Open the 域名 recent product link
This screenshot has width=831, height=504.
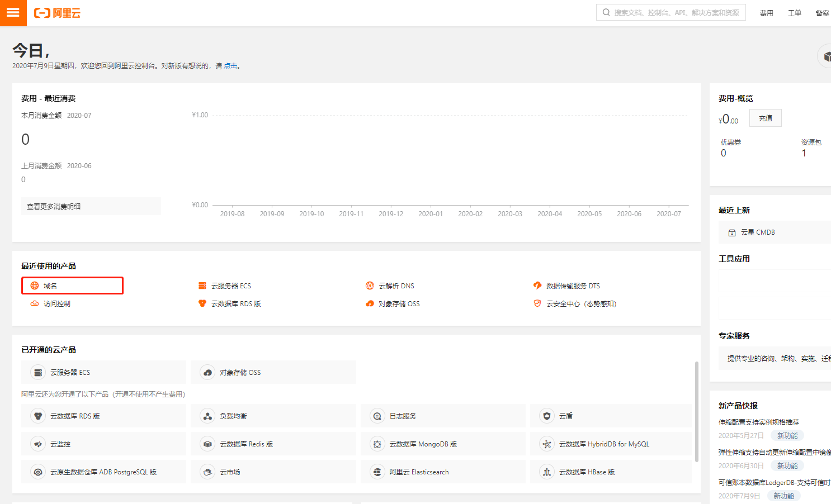(x=72, y=286)
